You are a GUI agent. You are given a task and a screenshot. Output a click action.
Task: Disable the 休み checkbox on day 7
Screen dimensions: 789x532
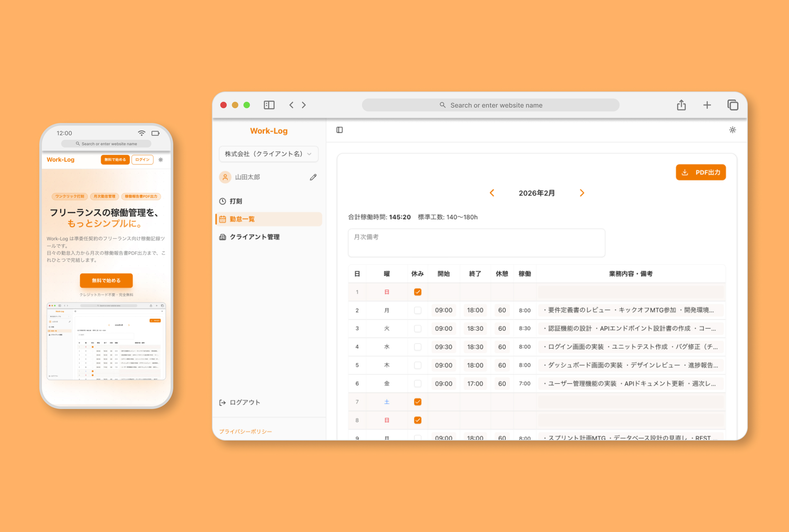(x=418, y=402)
